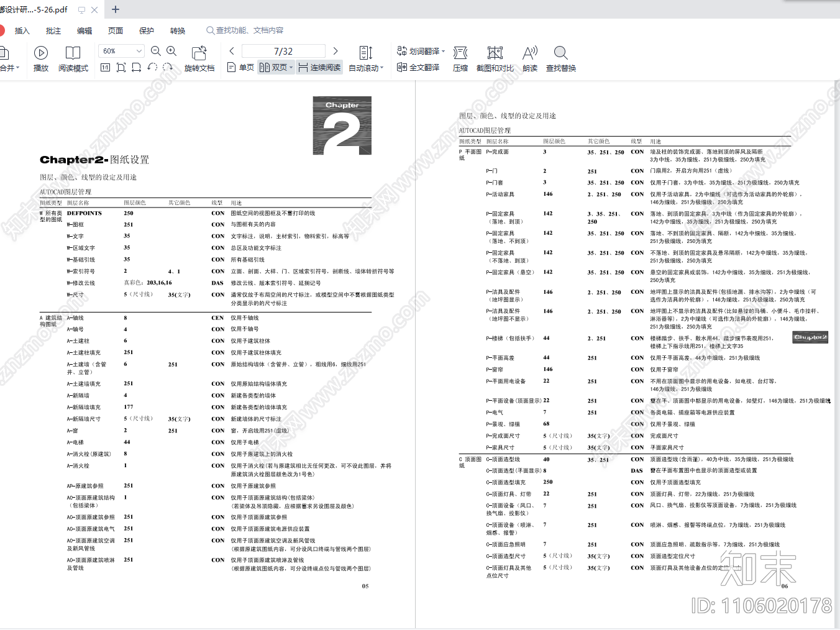Open the Edit (编辑) menu
840x630 pixels.
tap(84, 30)
